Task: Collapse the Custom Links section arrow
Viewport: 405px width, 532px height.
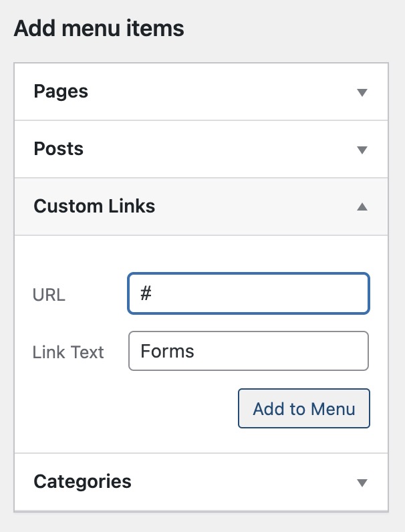Action: click(x=362, y=207)
